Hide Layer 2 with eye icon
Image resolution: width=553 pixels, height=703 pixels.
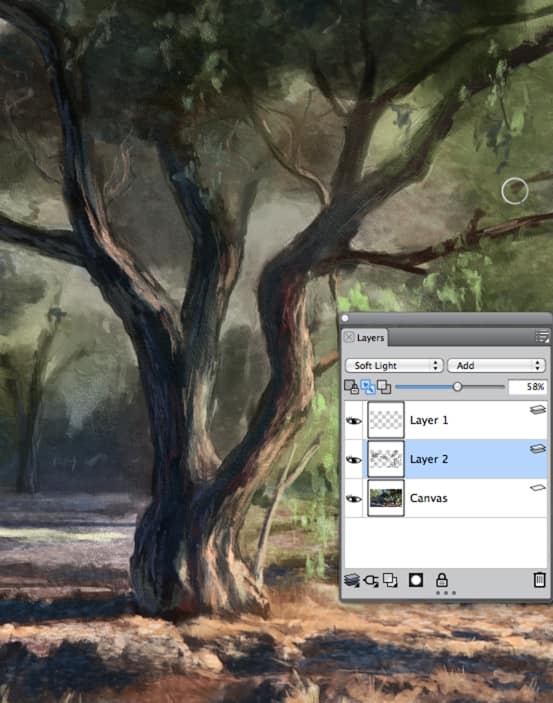click(x=353, y=460)
